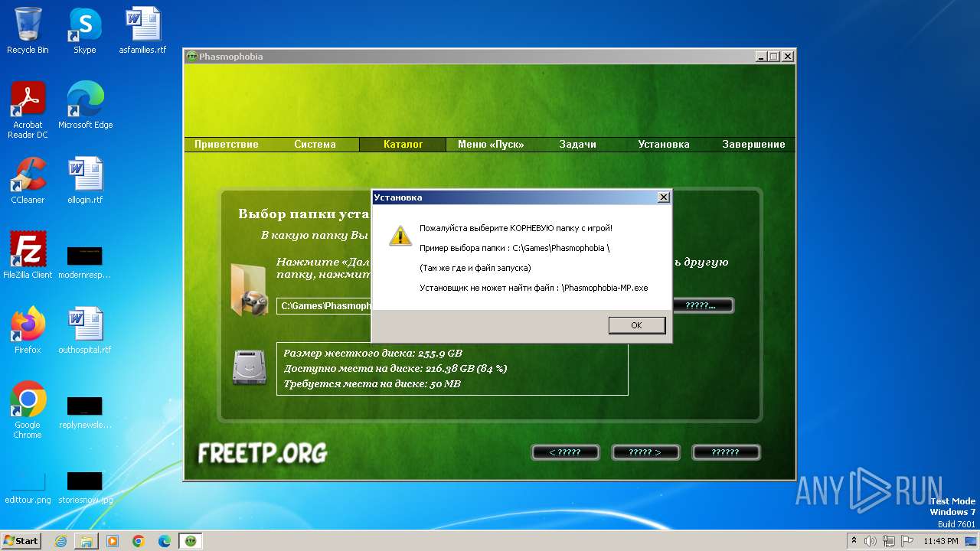Screen dimensions: 980x551
Task: Select the replynewsle... desktop file
Action: (x=85, y=412)
